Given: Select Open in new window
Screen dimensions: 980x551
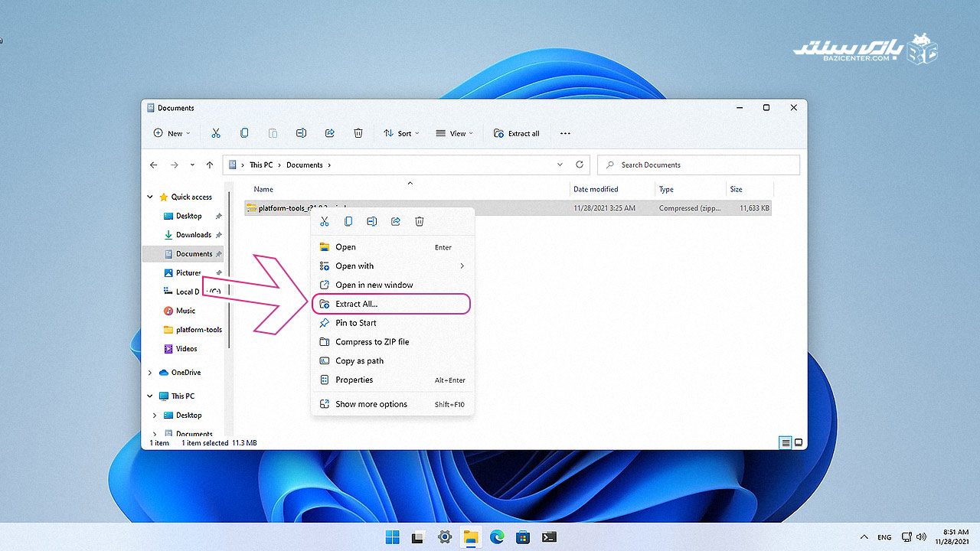Looking at the screenshot, I should coord(393,285).
